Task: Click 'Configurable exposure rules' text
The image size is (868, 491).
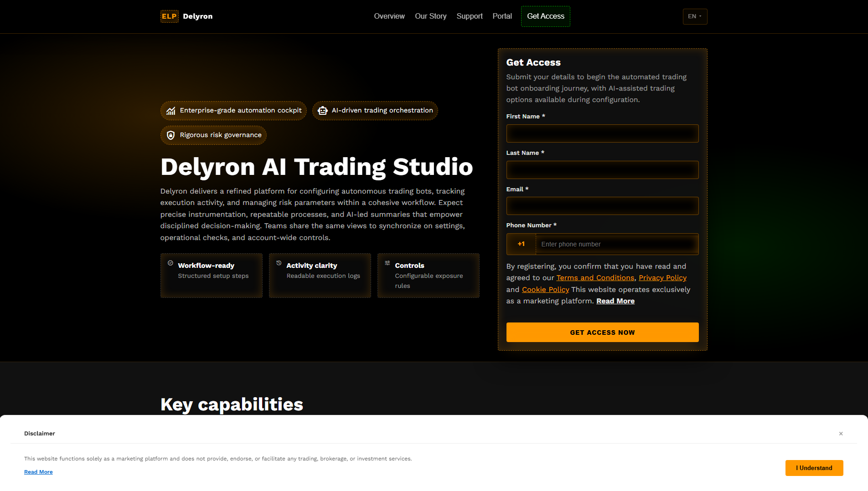Action: pyautogui.click(x=429, y=281)
